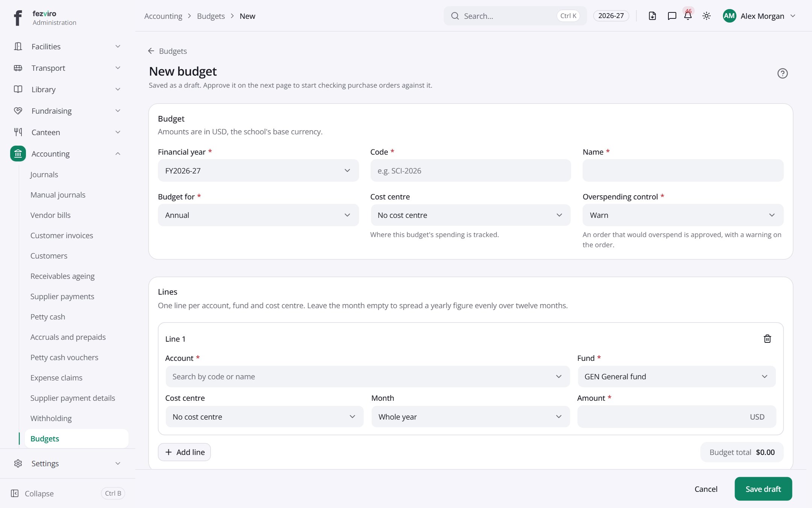Click the Canteen utensils icon
Viewport: 812px width, 508px height.
tap(18, 132)
